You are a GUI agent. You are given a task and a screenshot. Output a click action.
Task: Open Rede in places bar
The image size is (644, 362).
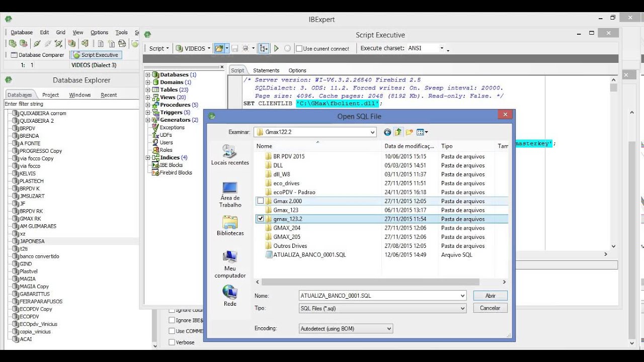[x=230, y=296]
